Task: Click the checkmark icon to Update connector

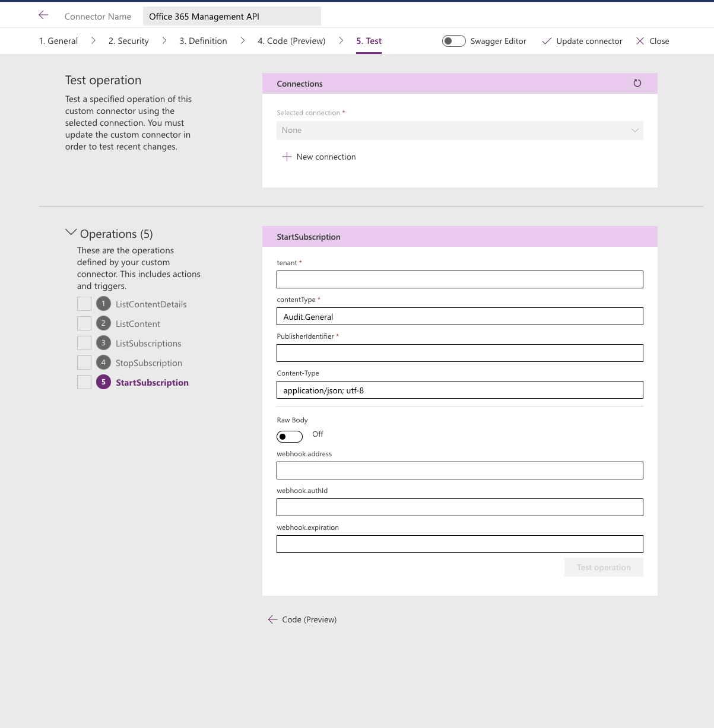Action: click(x=545, y=41)
